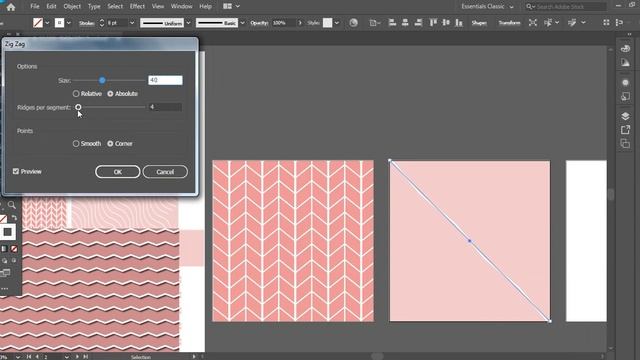
Task: Open the fill color dropdown arrow
Action: (47, 23)
